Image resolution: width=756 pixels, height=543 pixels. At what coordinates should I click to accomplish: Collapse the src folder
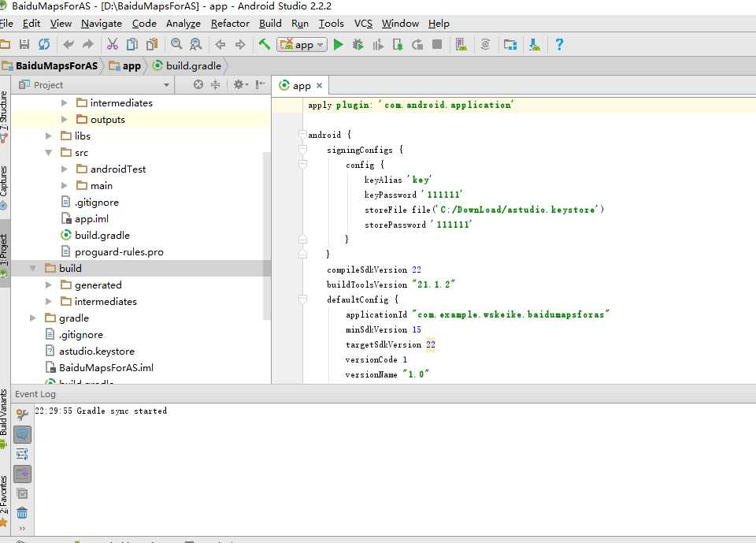(x=48, y=153)
